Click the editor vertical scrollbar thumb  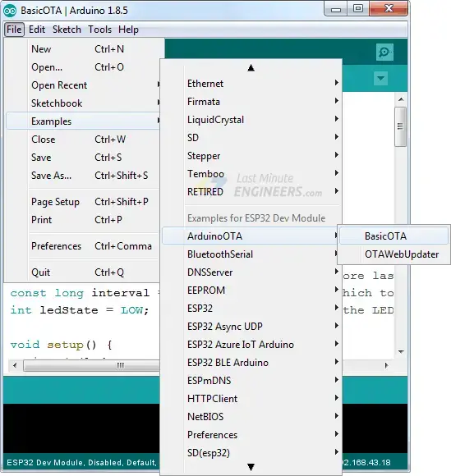tap(401, 126)
